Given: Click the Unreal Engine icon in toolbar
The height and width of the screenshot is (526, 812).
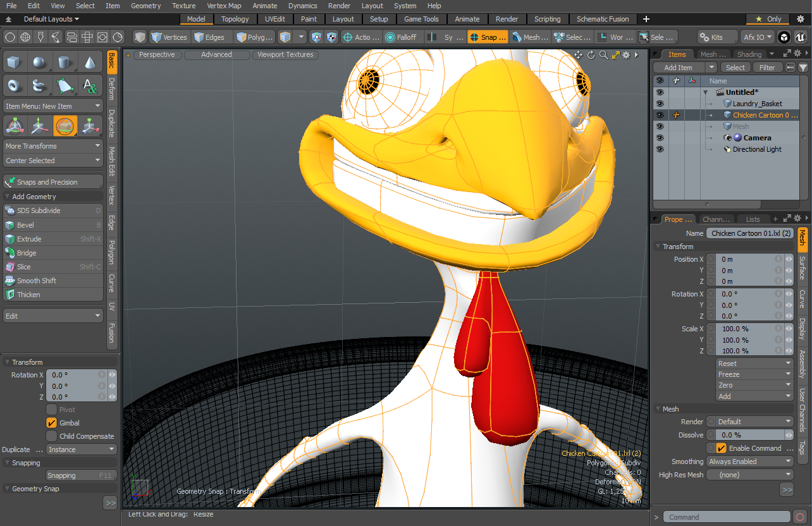Looking at the screenshot, I should (x=801, y=37).
